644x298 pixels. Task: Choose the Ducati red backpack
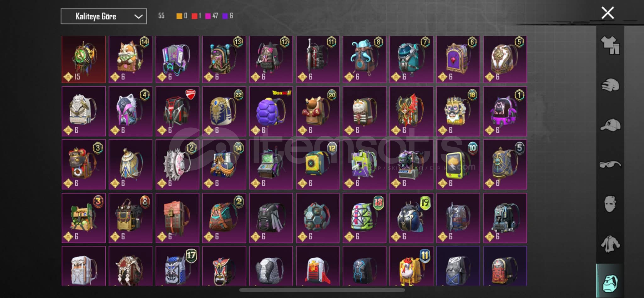177,112
